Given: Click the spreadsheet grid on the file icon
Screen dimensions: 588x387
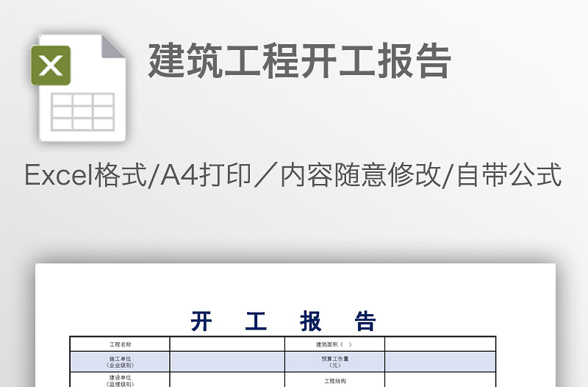Looking at the screenshot, I should 82,111.
